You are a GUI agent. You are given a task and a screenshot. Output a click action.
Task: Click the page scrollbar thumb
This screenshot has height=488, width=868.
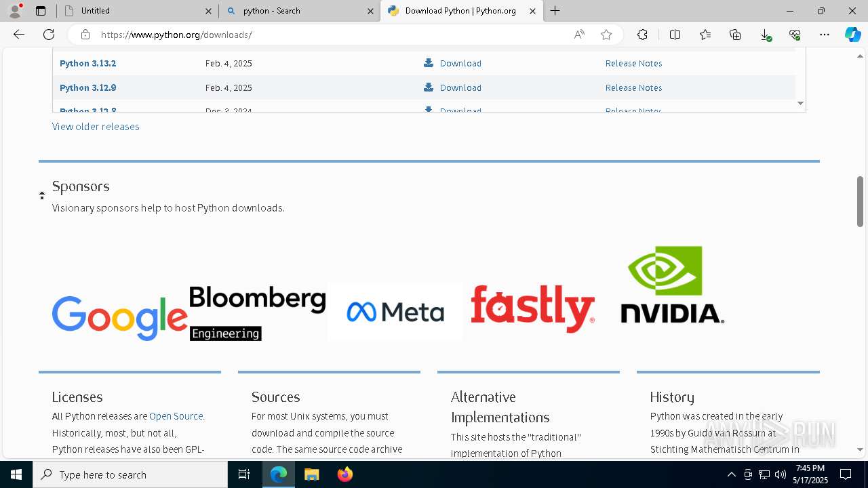[x=860, y=201]
